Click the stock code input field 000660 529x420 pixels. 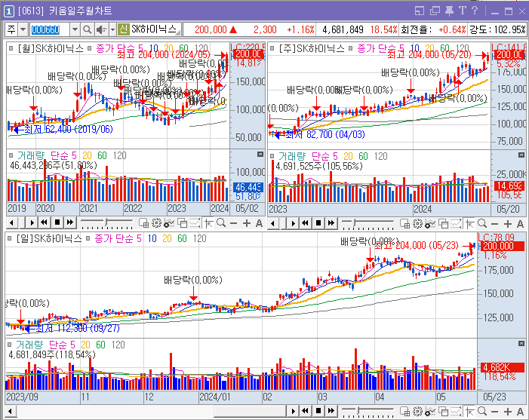[50, 29]
